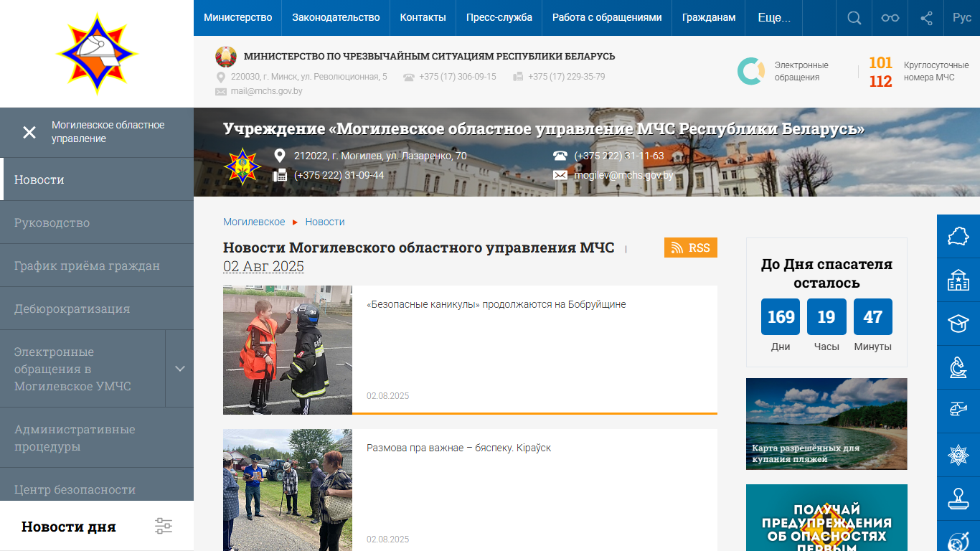Expand Электронные обращения в Могилевское УМЧС submenu
980x551 pixels.
click(179, 369)
